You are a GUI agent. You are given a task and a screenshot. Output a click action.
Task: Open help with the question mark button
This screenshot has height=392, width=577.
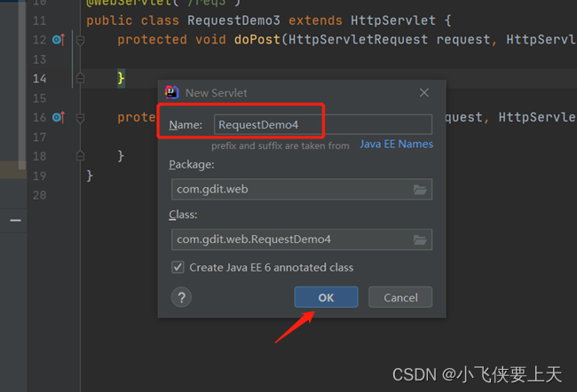(x=181, y=297)
